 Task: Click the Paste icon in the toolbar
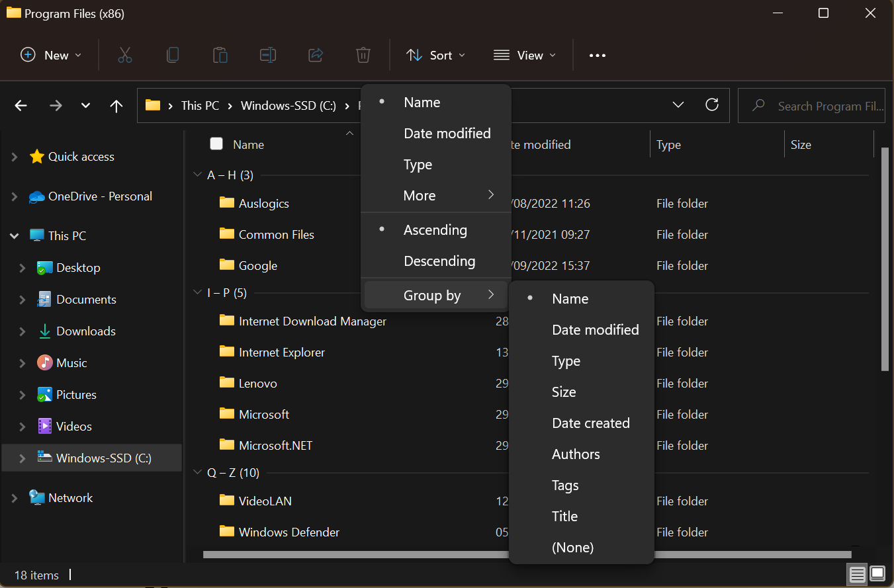(x=220, y=55)
